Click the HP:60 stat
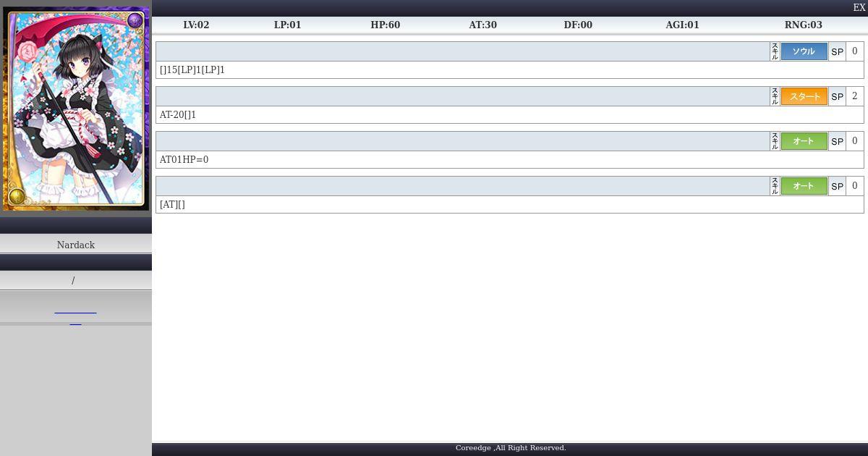The height and width of the screenshot is (456, 868). [385, 25]
